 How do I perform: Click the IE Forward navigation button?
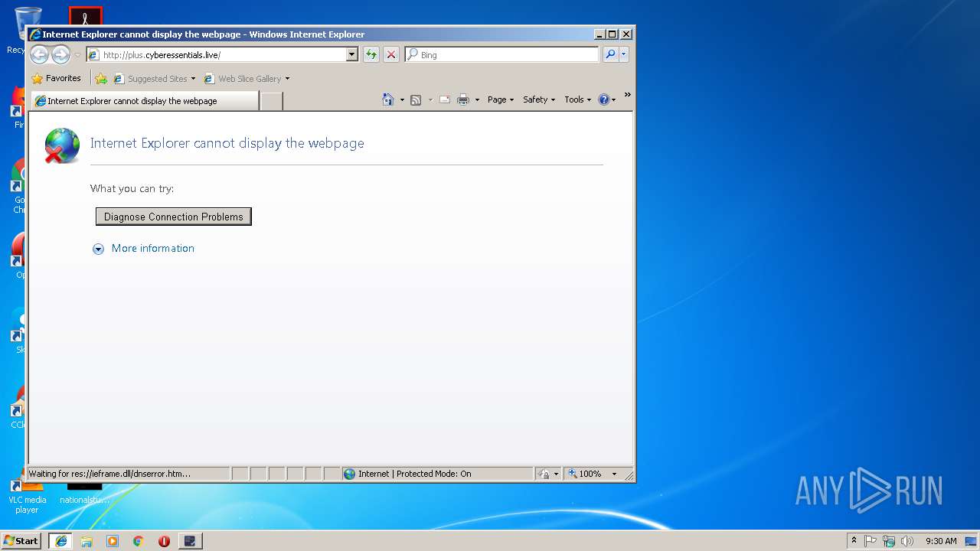coord(61,54)
